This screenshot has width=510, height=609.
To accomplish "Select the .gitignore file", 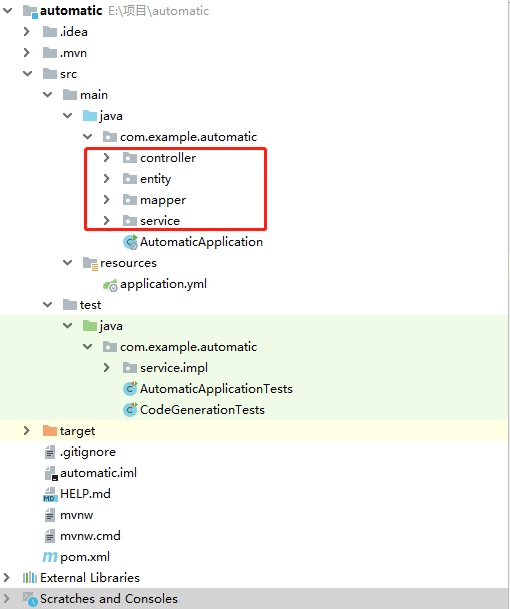I will tap(88, 452).
